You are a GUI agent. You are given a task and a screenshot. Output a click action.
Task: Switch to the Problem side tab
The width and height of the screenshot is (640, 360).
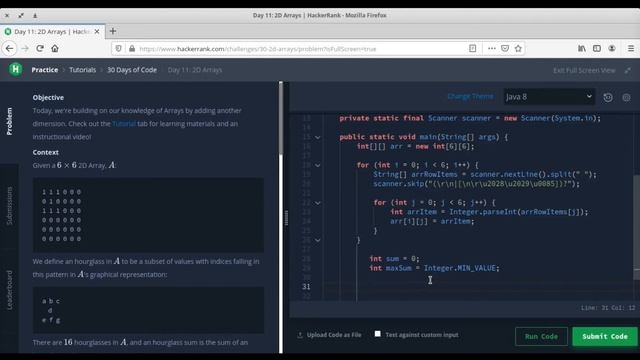click(9, 121)
